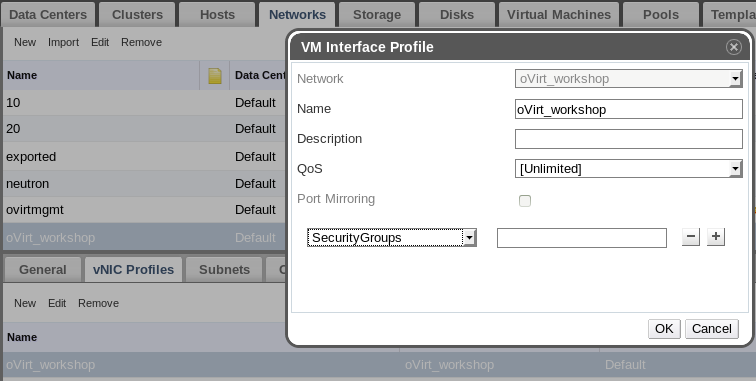756x381 pixels.
Task: Click Remove in the vNIC Profiles toolbar
Action: (98, 303)
